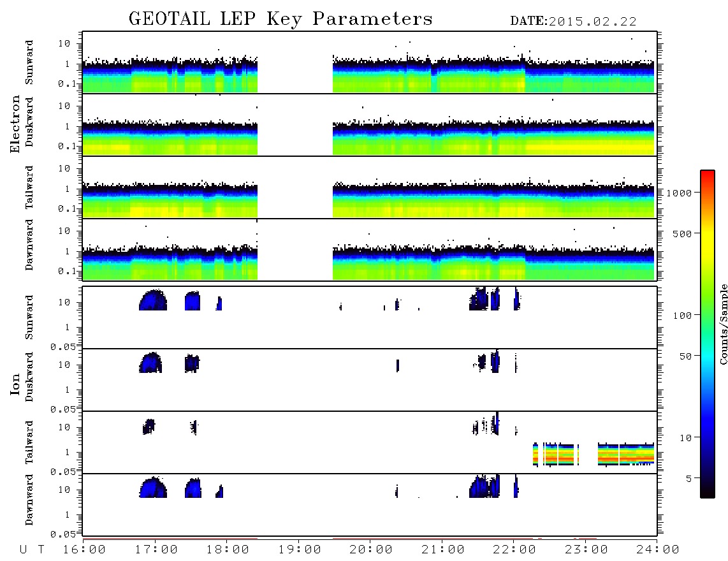Click the red-yellow Ion Tailward high-count band
The height and width of the screenshot is (561, 728).
(593, 454)
